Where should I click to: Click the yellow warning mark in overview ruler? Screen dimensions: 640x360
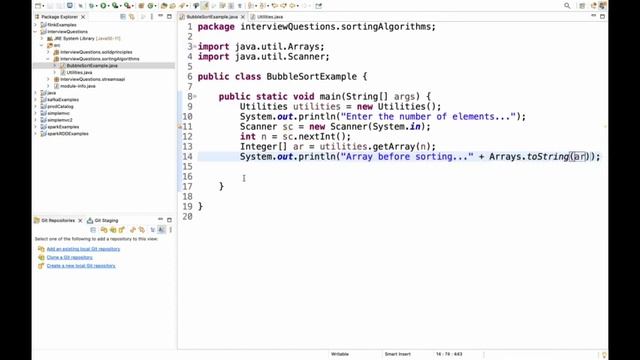click(604, 127)
